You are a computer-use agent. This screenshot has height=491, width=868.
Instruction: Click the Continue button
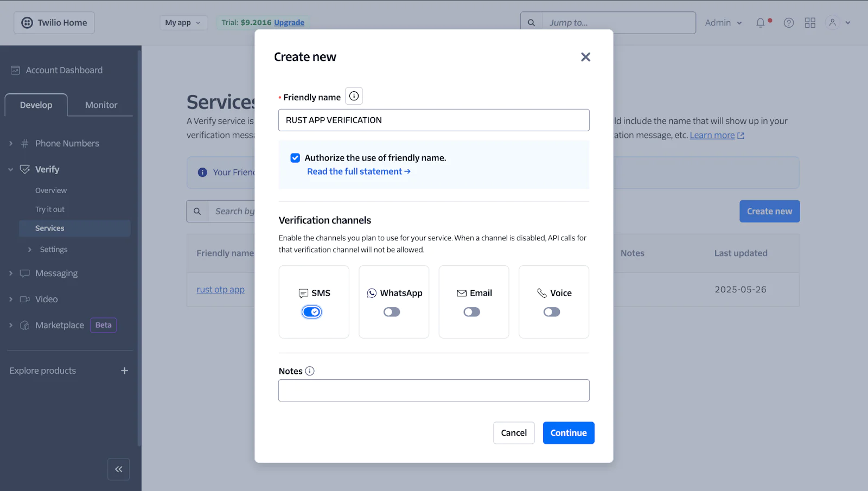[568, 432]
